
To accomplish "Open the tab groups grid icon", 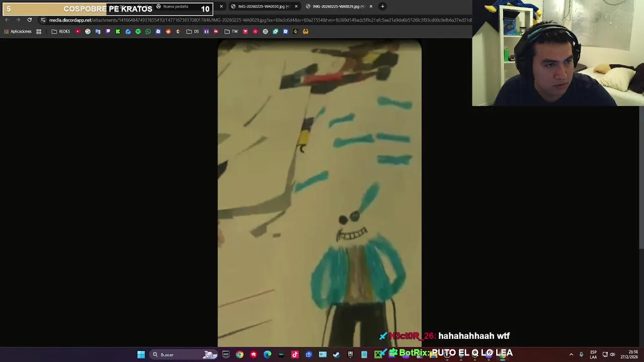I will click(x=39, y=31).
